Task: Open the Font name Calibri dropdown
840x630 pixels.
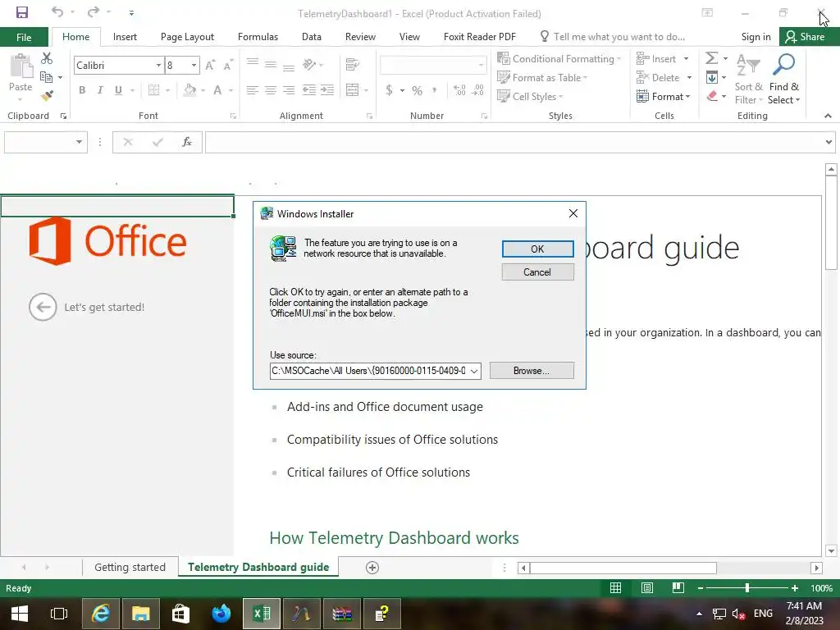Action: pos(158,66)
